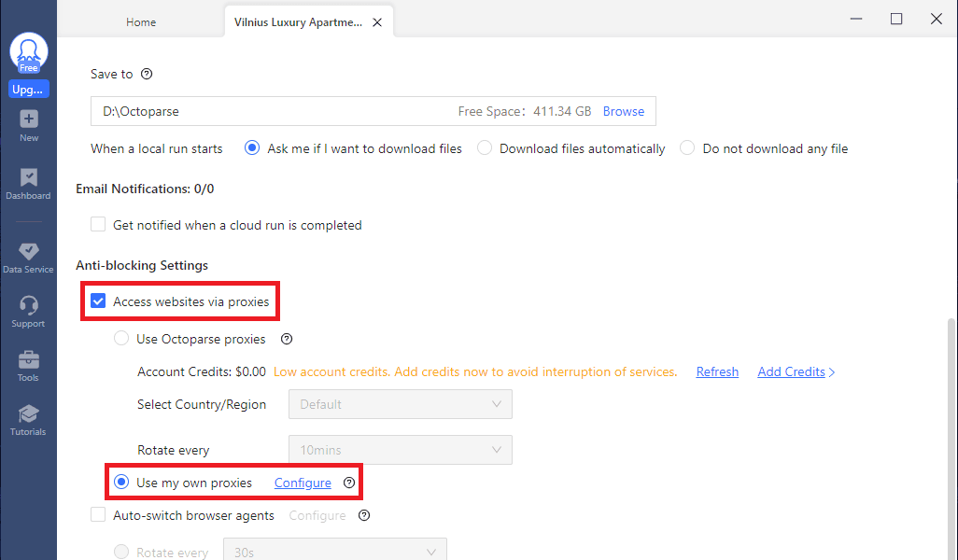The height and width of the screenshot is (560, 958).
Task: Open the 30s rotation interval dropdown
Action: (335, 549)
